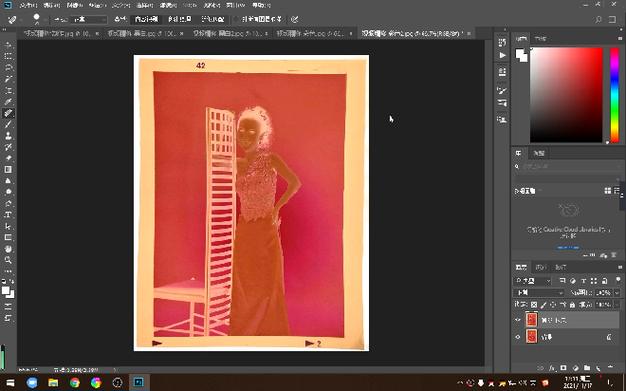
Task: Select the Horizontal Type tool
Action: (8, 215)
